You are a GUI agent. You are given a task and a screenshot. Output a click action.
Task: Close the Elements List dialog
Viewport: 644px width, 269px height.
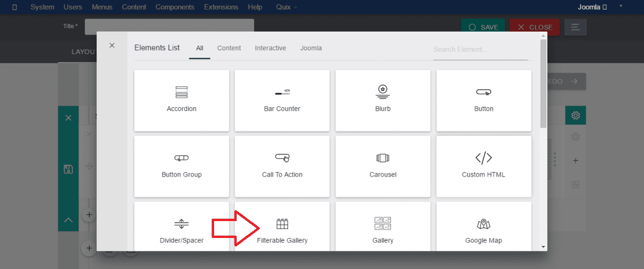coord(112,46)
